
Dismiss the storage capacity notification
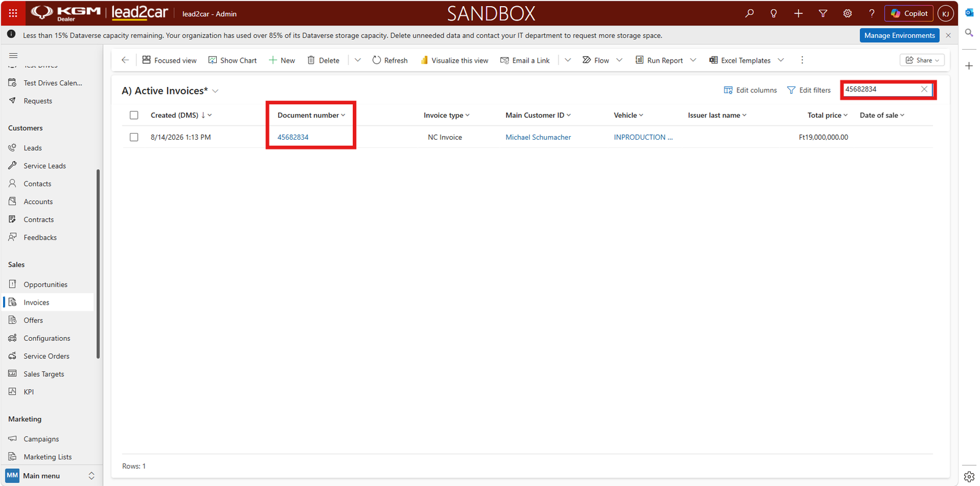(948, 36)
